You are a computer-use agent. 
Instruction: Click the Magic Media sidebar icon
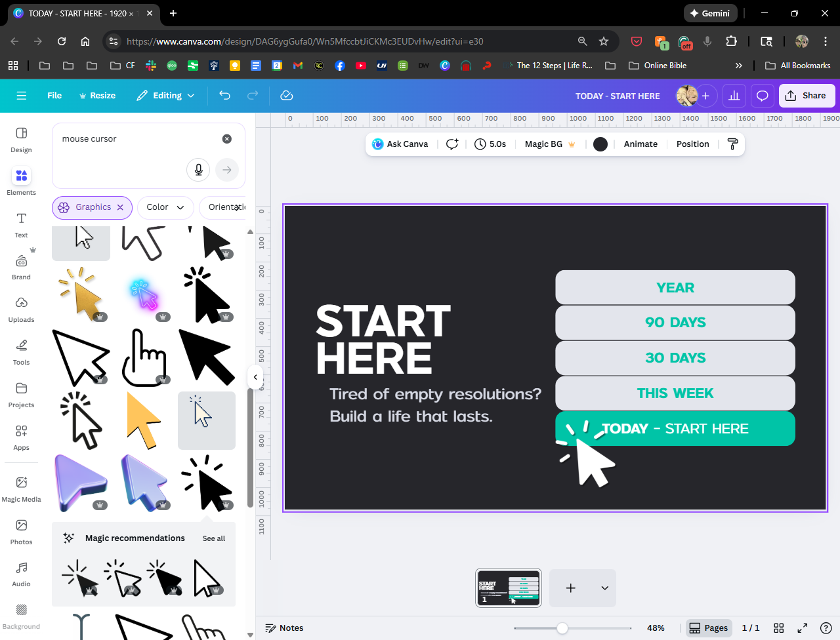pos(21,489)
